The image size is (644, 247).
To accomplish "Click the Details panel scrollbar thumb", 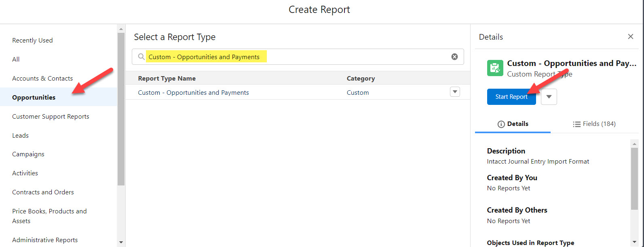I will point(634,178).
